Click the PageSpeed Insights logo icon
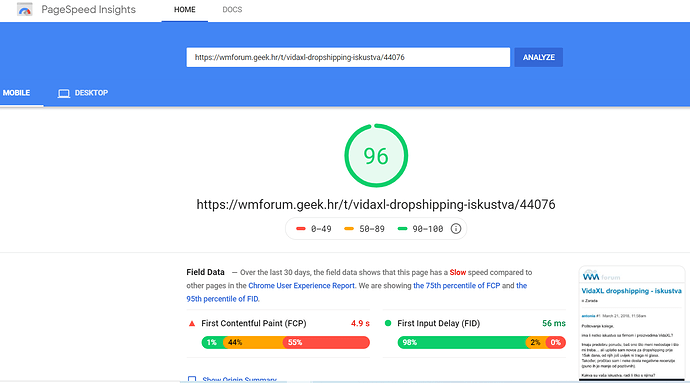The image size is (690, 383). tap(25, 9)
